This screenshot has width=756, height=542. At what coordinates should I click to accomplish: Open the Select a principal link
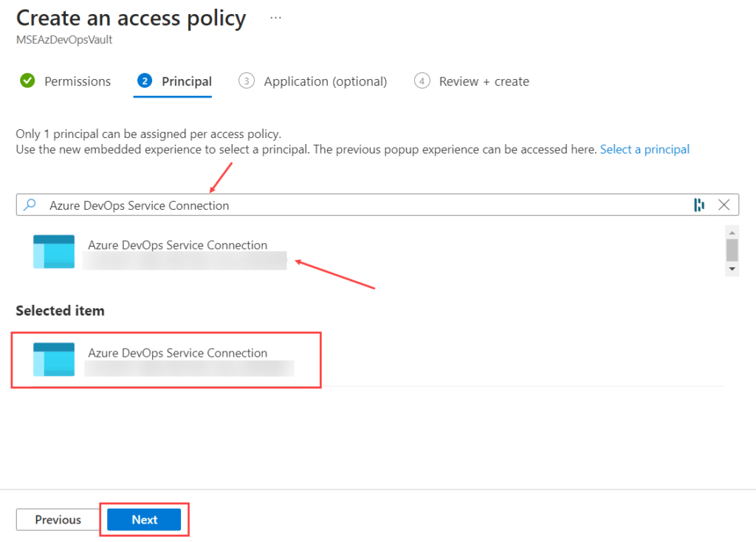(645, 149)
